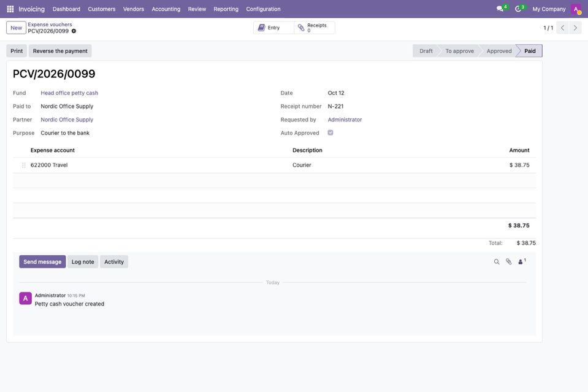588x392 pixels.
Task: Open the Reporting menu
Action: pyautogui.click(x=226, y=9)
